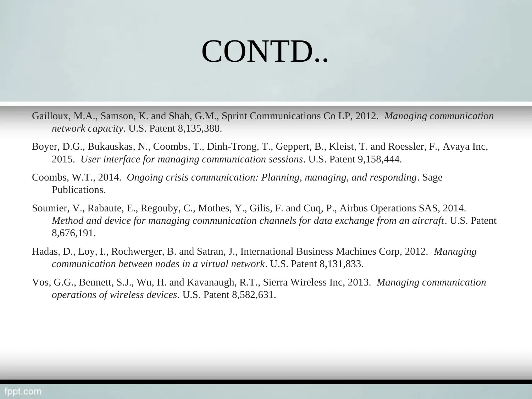Click the 'Managing communication network capacity' title
Screen dimensions: 532x399
point(273,122)
